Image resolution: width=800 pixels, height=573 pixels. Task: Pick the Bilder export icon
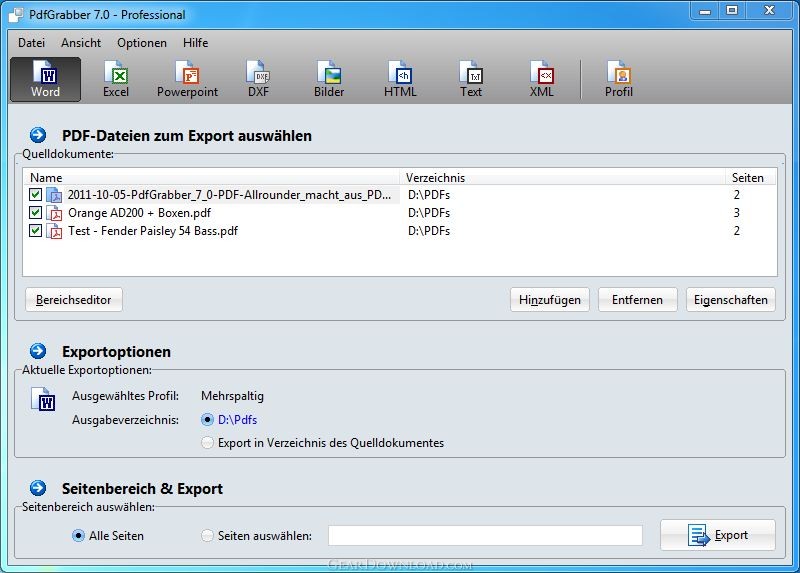329,79
